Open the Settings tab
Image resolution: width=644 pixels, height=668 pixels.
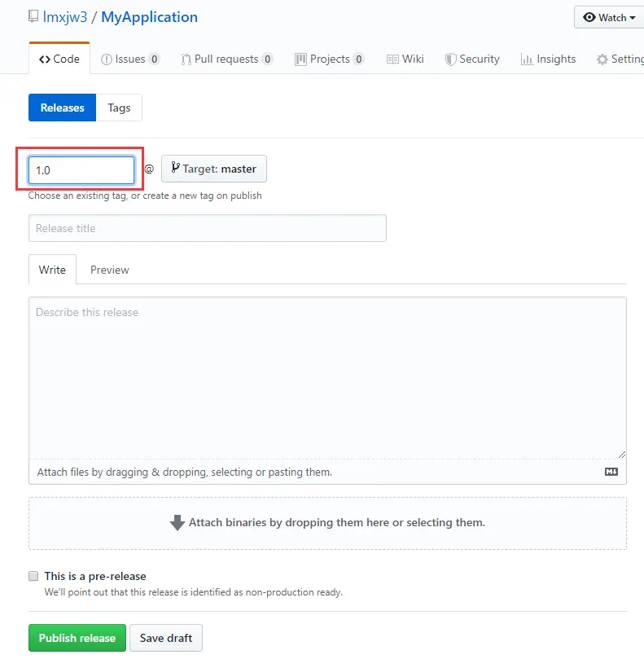pos(620,59)
